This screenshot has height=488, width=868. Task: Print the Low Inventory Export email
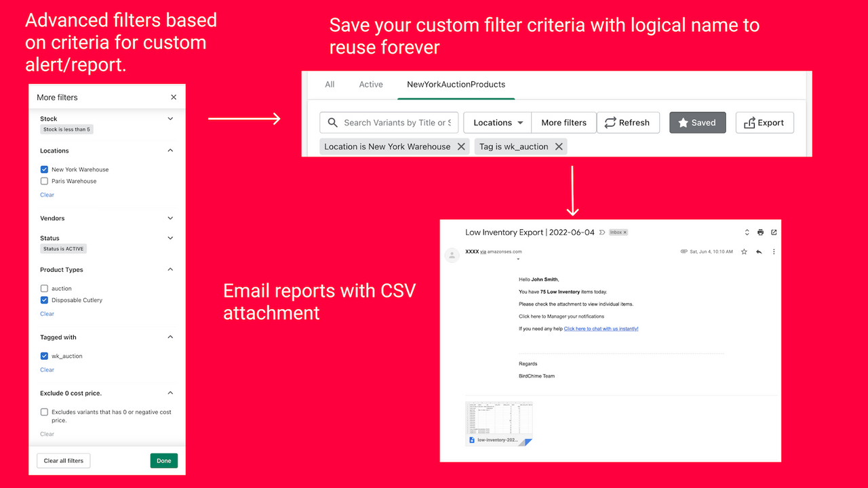(760, 231)
